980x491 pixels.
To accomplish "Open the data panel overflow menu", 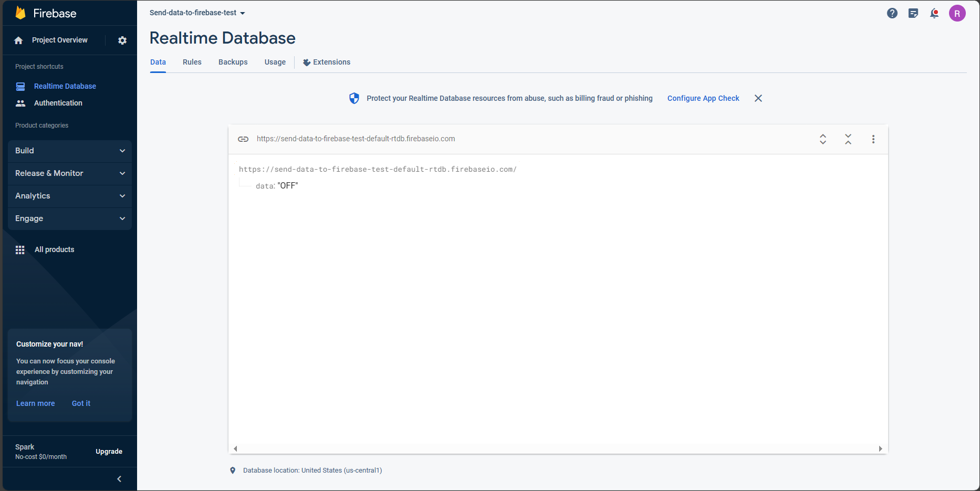I will coord(873,139).
